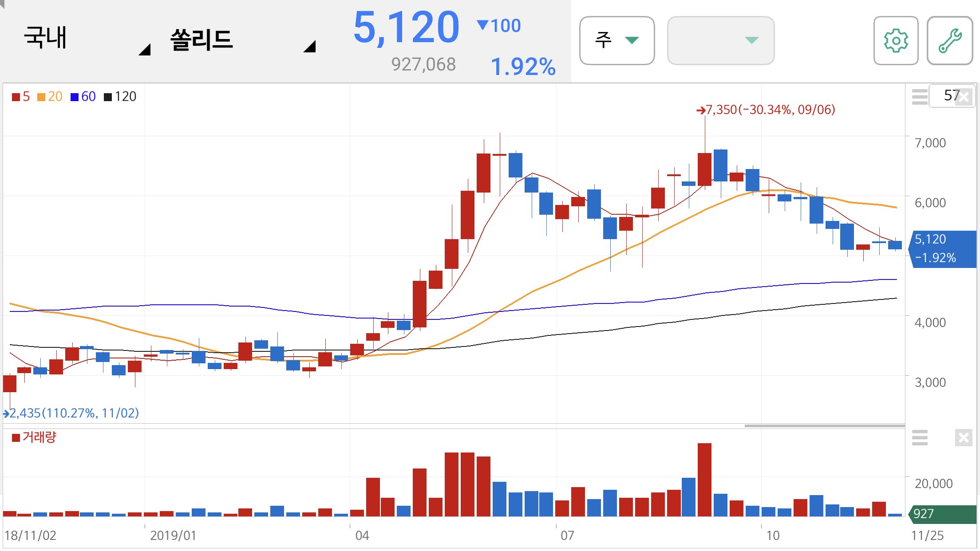Viewport: 980px width, 551px height.
Task: Select the 5-day moving average legend
Action: [21, 96]
